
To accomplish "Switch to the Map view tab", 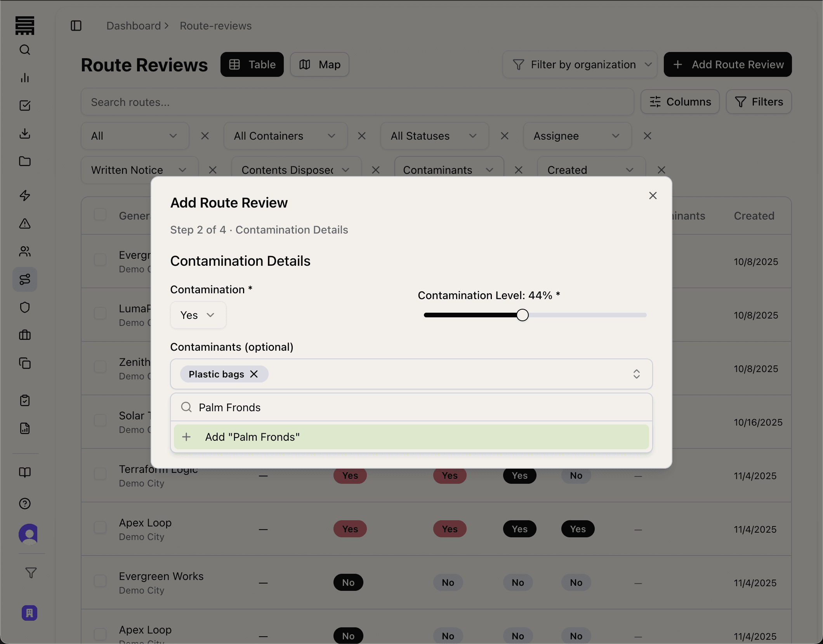I will click(x=319, y=64).
